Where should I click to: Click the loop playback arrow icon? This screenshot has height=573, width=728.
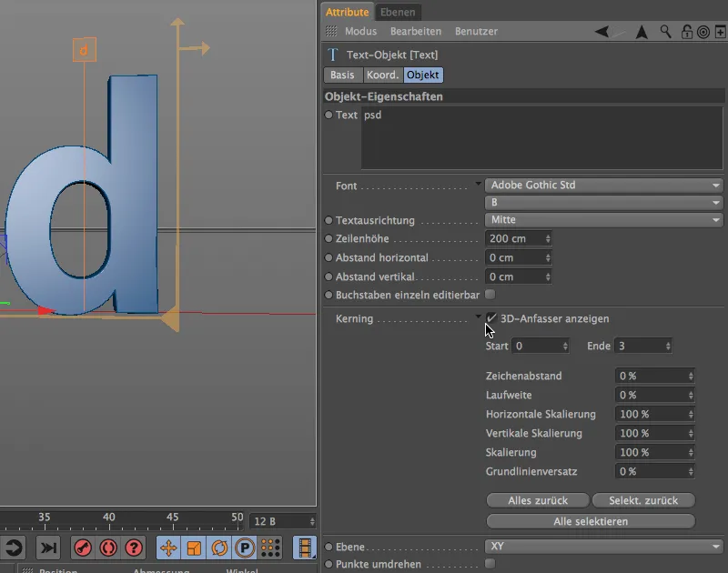[13, 548]
